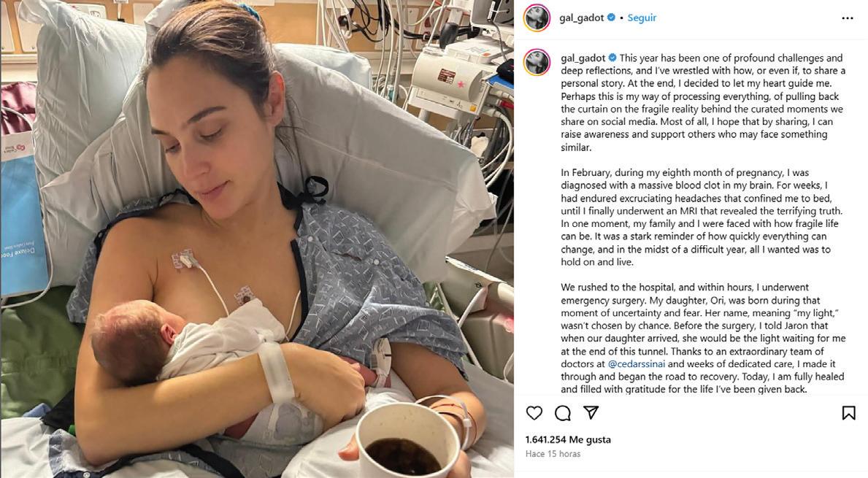Click the verified badge in the post header
Image resolution: width=868 pixels, height=478 pixels.
click(x=611, y=18)
